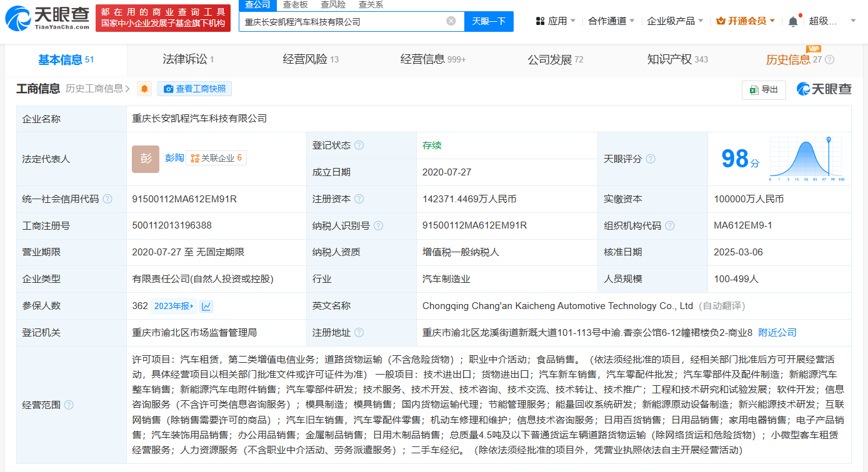Screen dimensions: 868x472
Task: Click the 登记机关 value 重庆市渝北区市场监督管理局
Action: (x=194, y=333)
